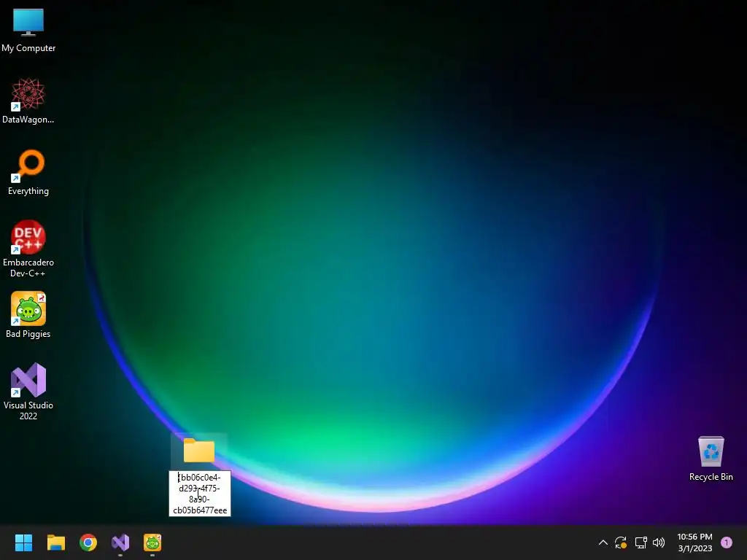Click inside the folder rename text box
The width and height of the screenshot is (747, 560).
click(200, 494)
